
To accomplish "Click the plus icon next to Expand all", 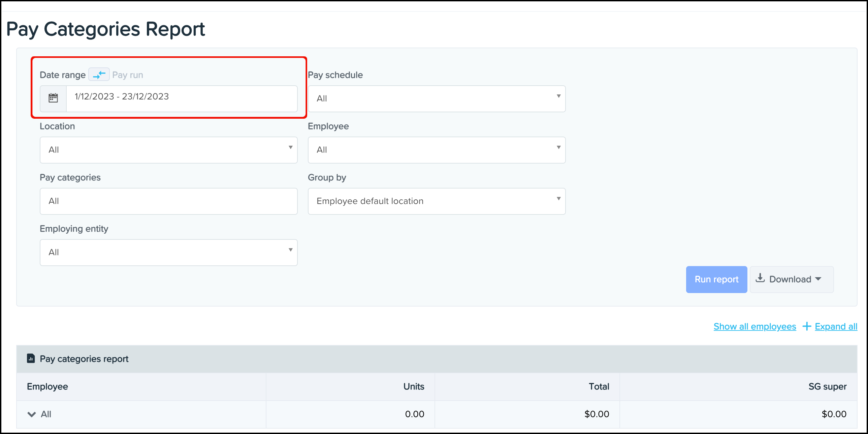I will pyautogui.click(x=807, y=326).
